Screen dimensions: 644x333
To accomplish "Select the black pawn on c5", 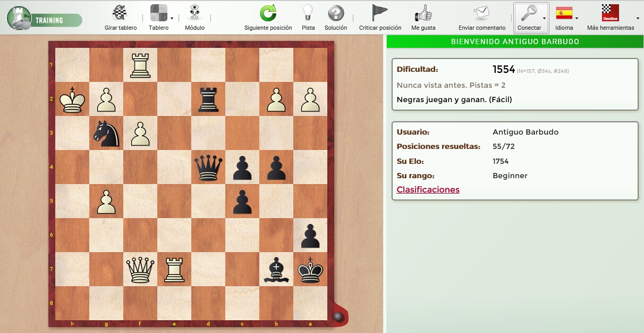I will coord(242,202).
